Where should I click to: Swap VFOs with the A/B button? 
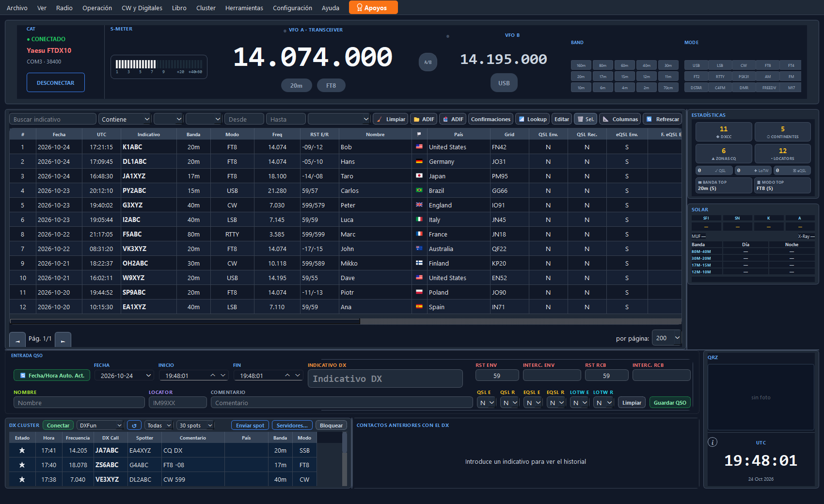(x=428, y=62)
